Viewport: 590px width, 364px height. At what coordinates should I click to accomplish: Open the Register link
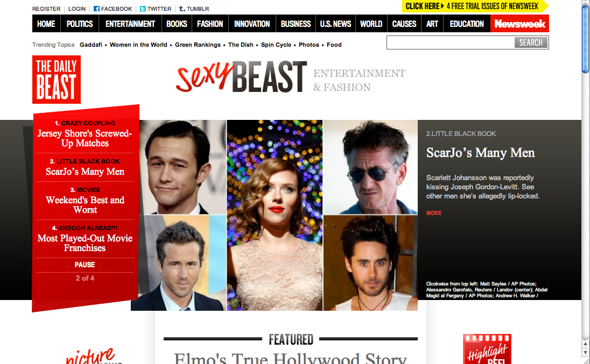46,9
